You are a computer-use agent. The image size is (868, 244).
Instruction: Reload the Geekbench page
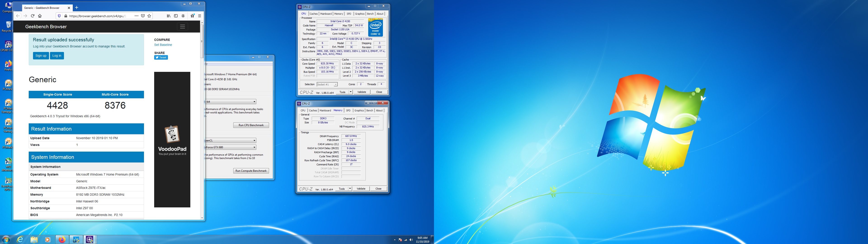[33, 16]
